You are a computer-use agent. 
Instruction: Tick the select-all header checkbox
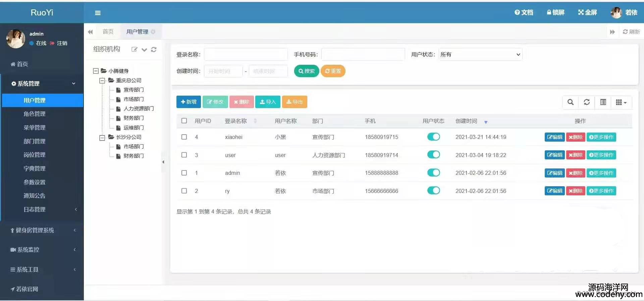click(x=184, y=120)
